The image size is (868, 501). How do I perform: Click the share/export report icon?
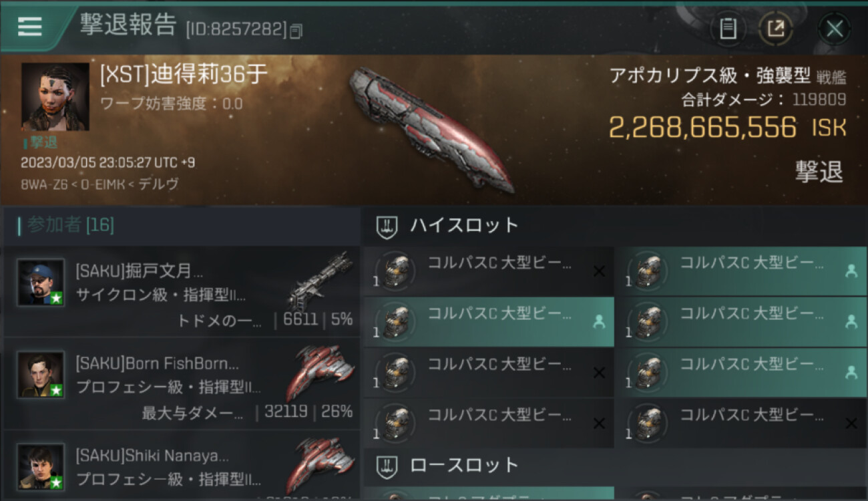pyautogui.click(x=776, y=29)
